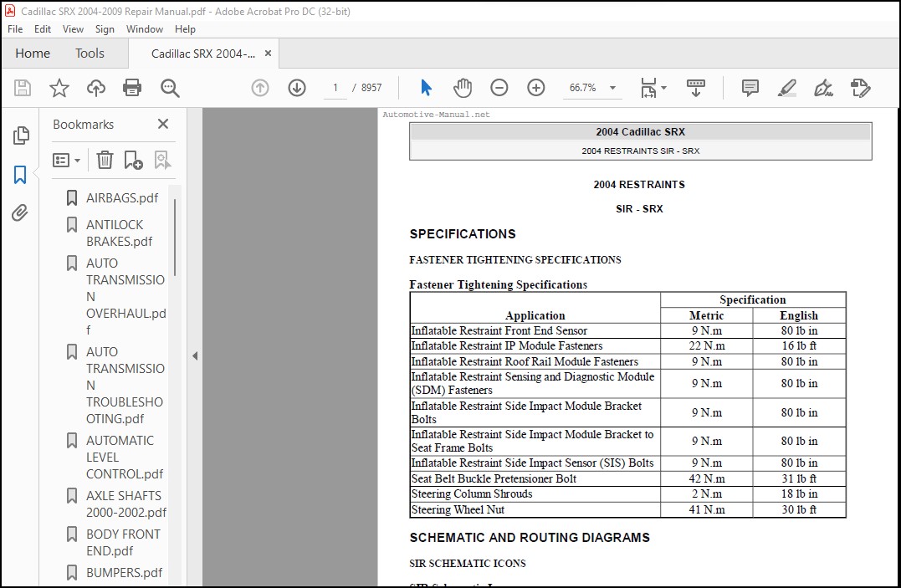
Task: Click the SPECIFICATIONS heading in document
Action: pyautogui.click(x=463, y=234)
